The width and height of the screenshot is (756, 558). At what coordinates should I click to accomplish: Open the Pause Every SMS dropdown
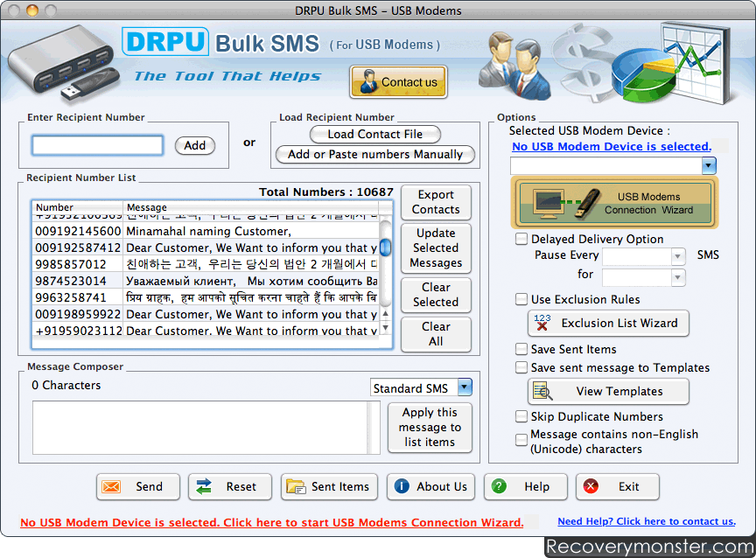[x=677, y=256]
